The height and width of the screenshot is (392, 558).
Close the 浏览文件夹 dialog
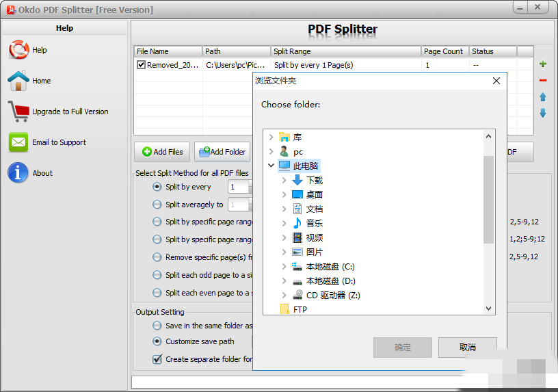click(496, 81)
